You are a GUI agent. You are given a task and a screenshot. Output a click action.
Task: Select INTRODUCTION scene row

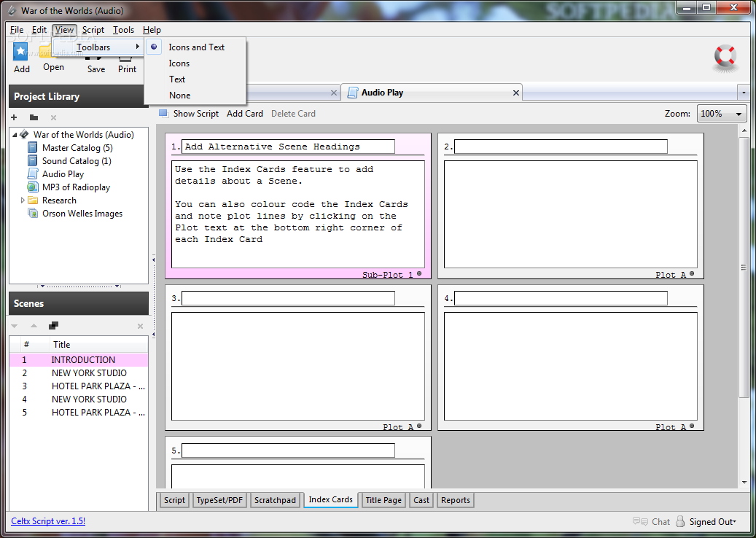pyautogui.click(x=79, y=359)
